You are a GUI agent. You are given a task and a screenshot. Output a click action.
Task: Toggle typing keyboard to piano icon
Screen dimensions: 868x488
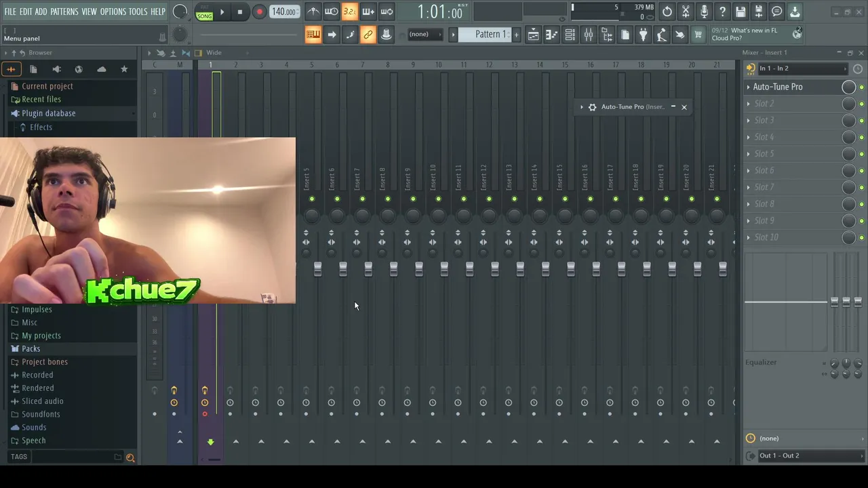tap(313, 35)
